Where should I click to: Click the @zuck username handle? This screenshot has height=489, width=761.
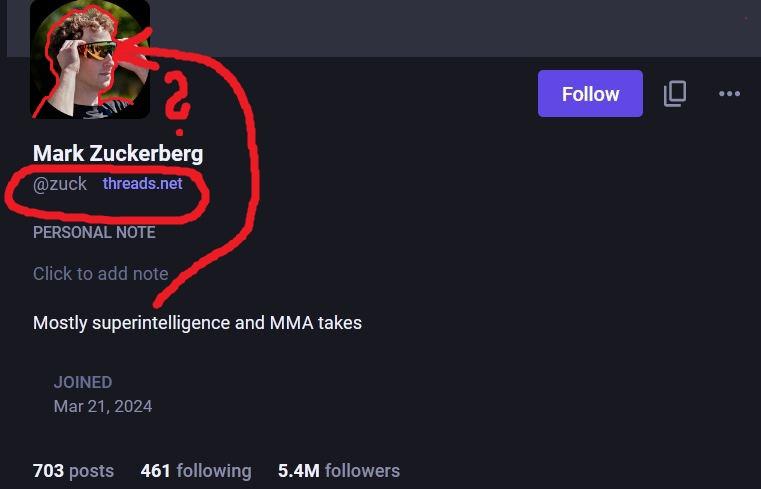pos(60,184)
